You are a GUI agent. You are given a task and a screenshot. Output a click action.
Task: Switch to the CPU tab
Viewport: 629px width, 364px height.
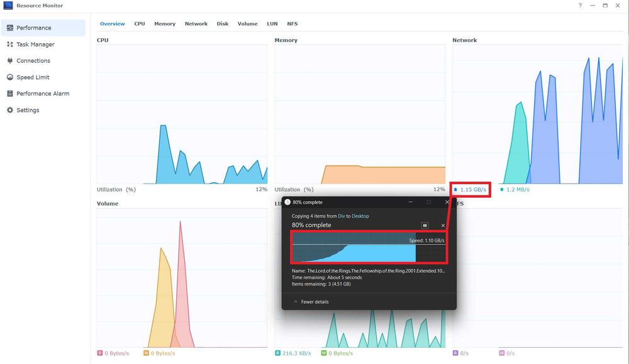[x=140, y=24]
